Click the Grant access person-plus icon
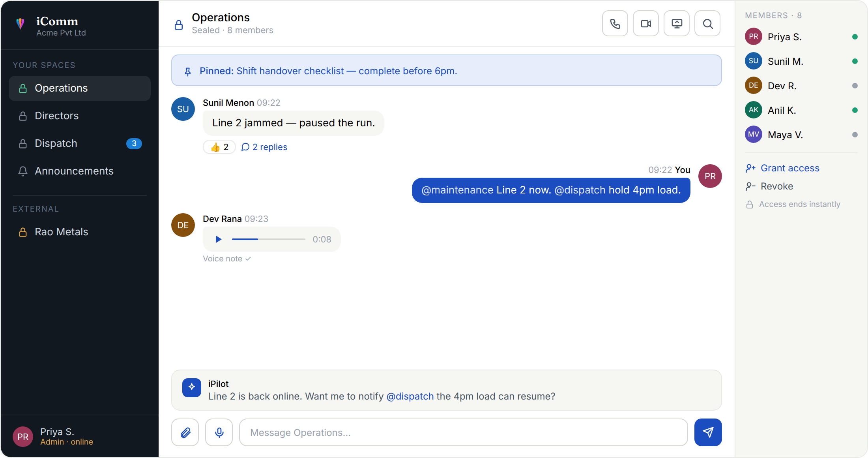Viewport: 868px width, 458px height. 750,168
